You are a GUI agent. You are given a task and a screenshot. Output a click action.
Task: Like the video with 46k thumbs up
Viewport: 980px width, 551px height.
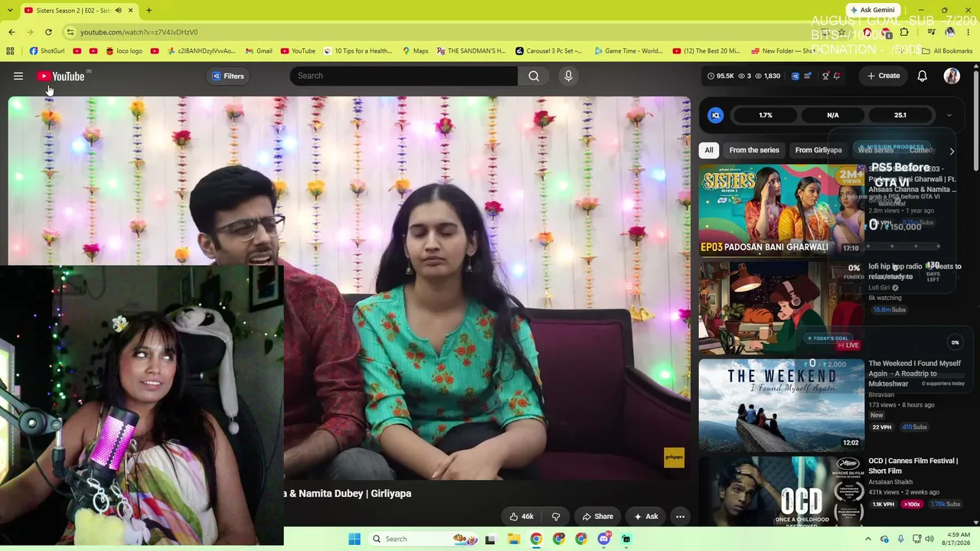click(x=521, y=517)
